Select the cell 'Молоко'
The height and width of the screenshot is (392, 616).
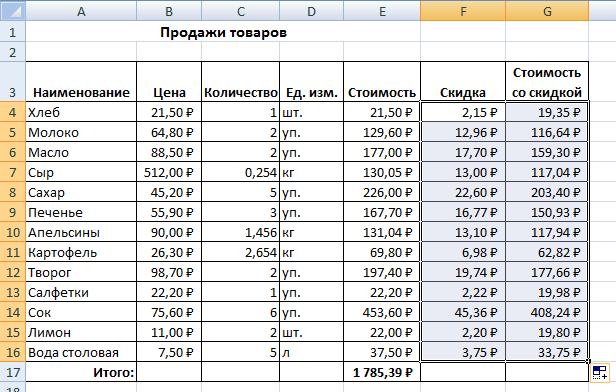click(x=81, y=132)
